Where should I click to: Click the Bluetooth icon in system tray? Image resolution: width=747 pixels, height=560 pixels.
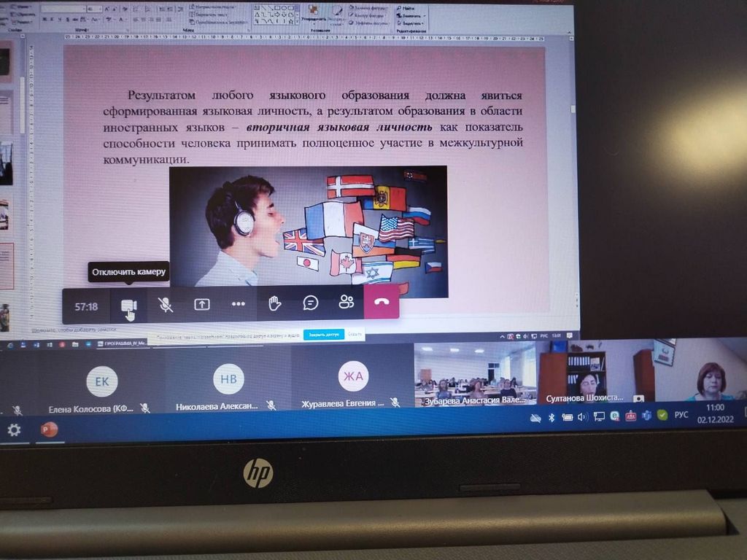551,418
